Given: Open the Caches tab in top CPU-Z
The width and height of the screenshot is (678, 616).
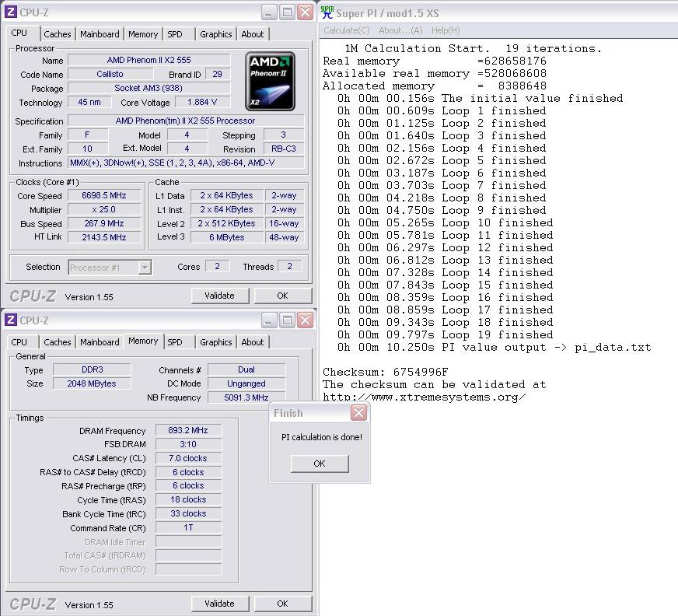Looking at the screenshot, I should pyautogui.click(x=57, y=34).
